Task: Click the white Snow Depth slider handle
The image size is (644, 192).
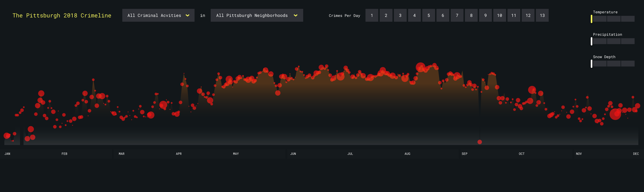Action: click(x=591, y=64)
